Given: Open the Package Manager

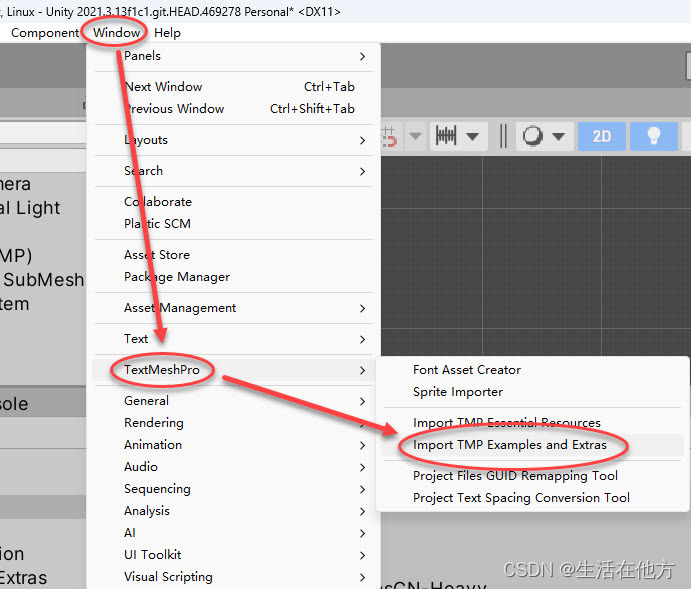Looking at the screenshot, I should click(234, 277).
